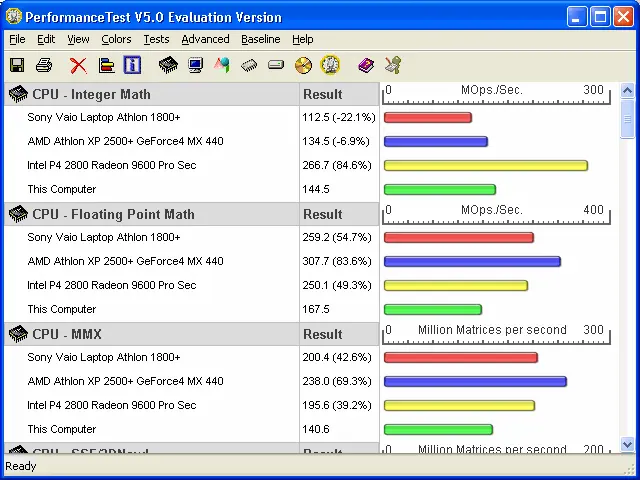
Task: Run the CD drive test disc icon
Action: [303, 65]
